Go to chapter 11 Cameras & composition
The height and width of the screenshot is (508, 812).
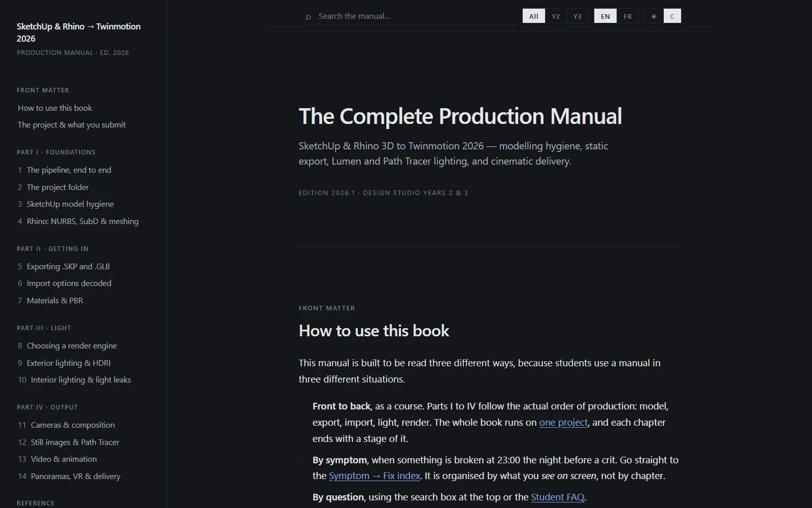click(x=66, y=425)
